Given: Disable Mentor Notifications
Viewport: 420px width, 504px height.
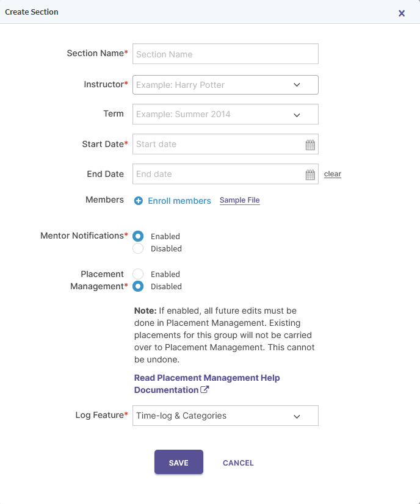Looking at the screenshot, I should [138, 248].
